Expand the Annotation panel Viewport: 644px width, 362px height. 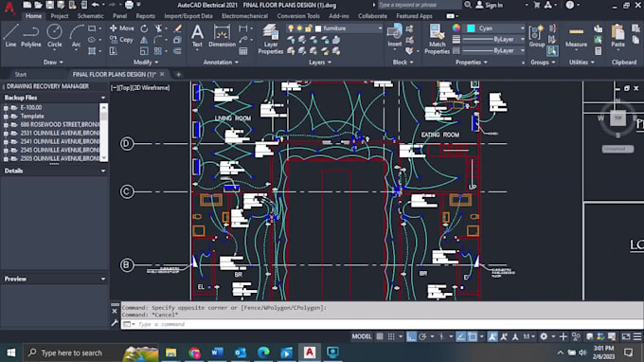[221, 62]
